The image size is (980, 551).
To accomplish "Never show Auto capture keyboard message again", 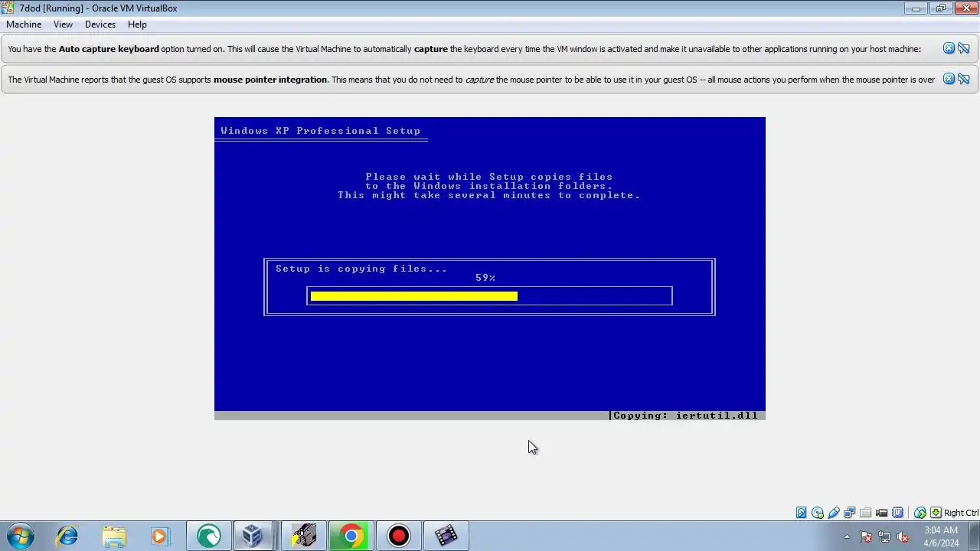I will pos(964,48).
